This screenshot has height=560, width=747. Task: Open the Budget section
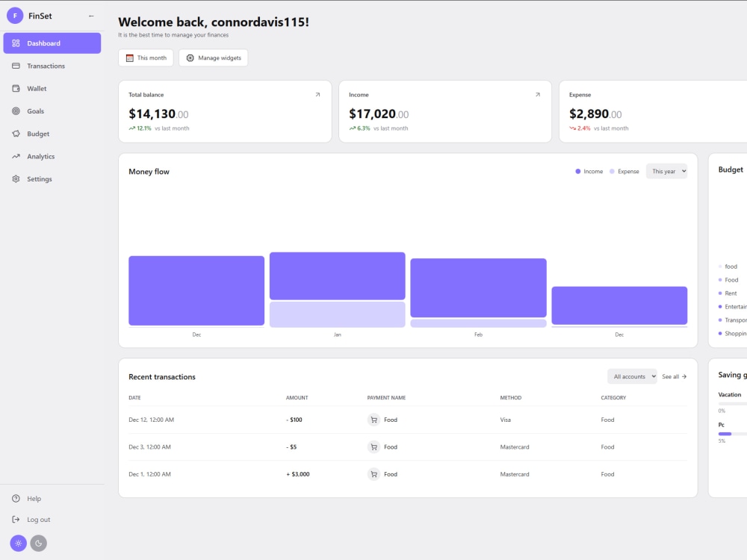52,134
